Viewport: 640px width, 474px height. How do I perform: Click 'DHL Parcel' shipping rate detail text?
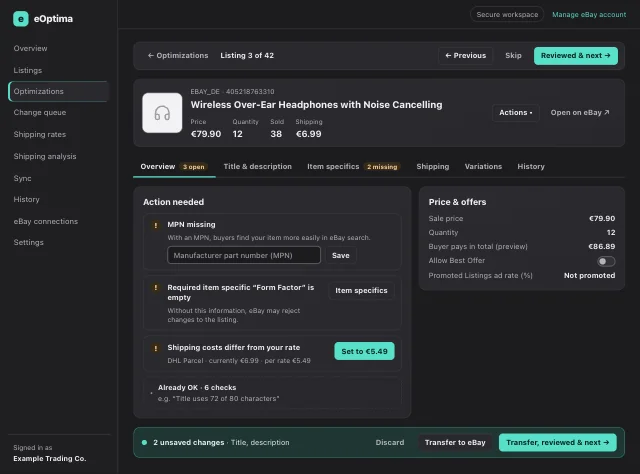click(x=239, y=361)
